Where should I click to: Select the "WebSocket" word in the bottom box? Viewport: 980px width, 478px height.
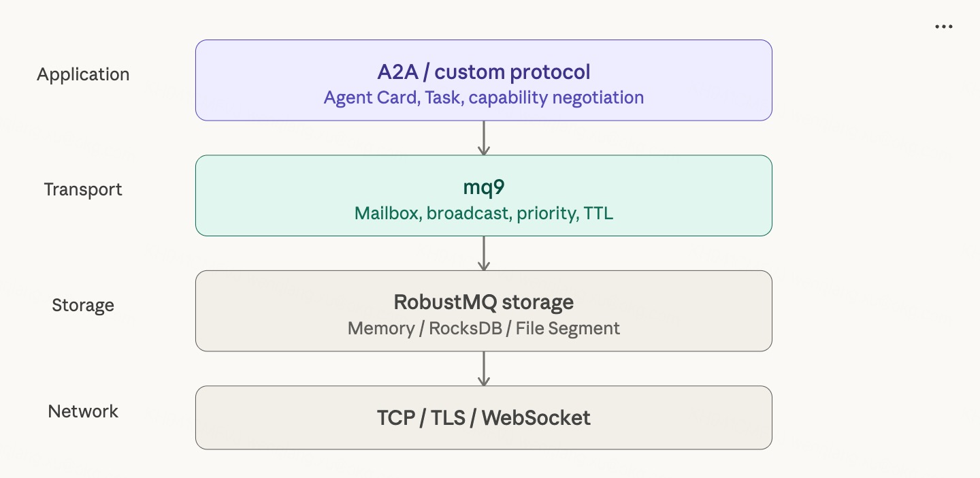click(536, 418)
